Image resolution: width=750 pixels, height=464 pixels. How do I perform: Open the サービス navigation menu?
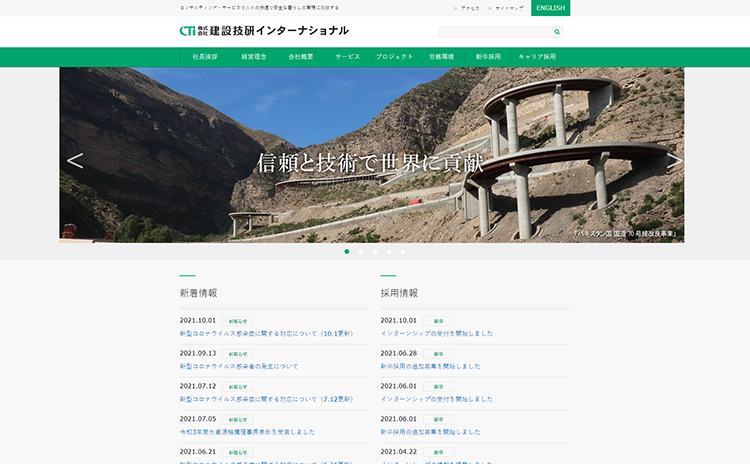(x=347, y=57)
